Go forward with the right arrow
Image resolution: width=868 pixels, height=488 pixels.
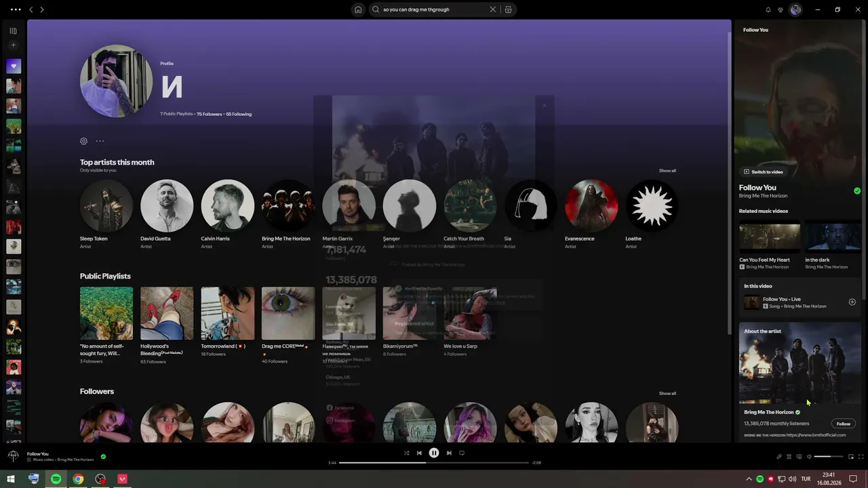pos(42,9)
